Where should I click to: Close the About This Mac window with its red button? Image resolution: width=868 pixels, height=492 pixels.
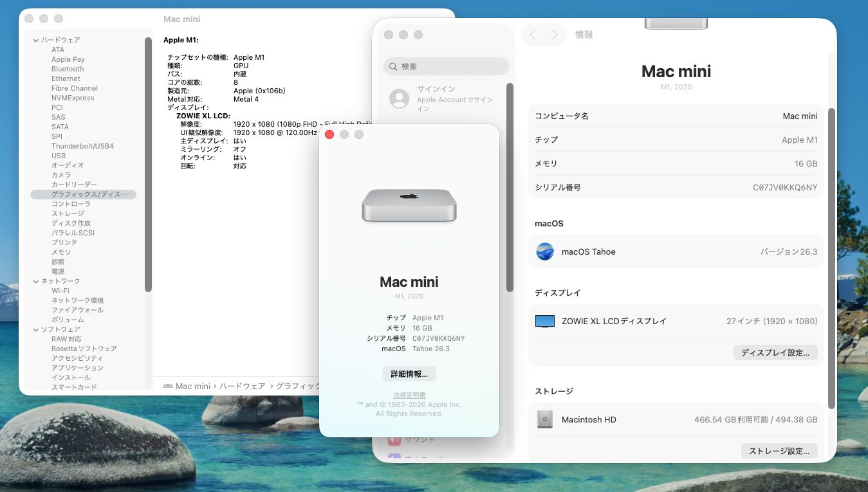tap(329, 134)
